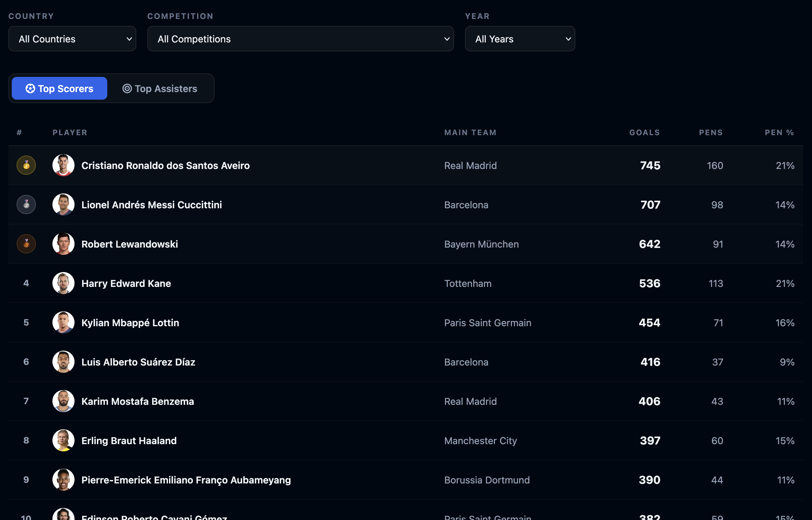Open Robert Lewandowski player name
The image size is (812, 520).
pyautogui.click(x=130, y=244)
